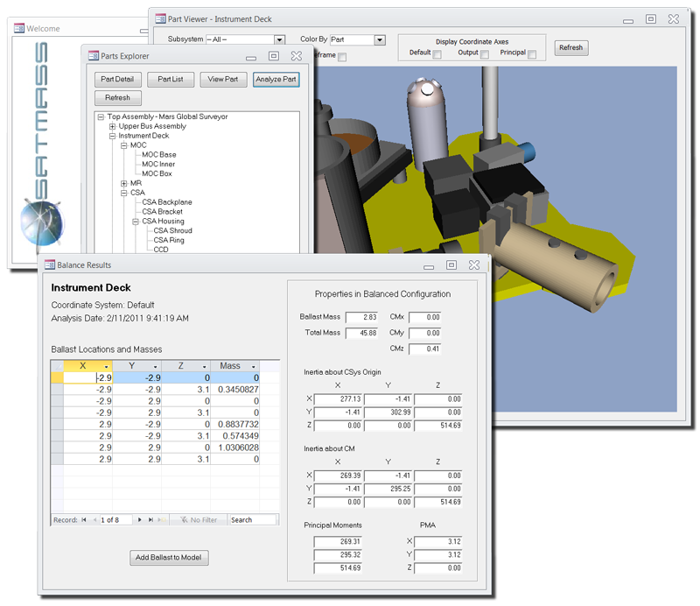Collapse the Top Assembly tree node
Viewport: 700px width, 606px height.
pos(101,117)
